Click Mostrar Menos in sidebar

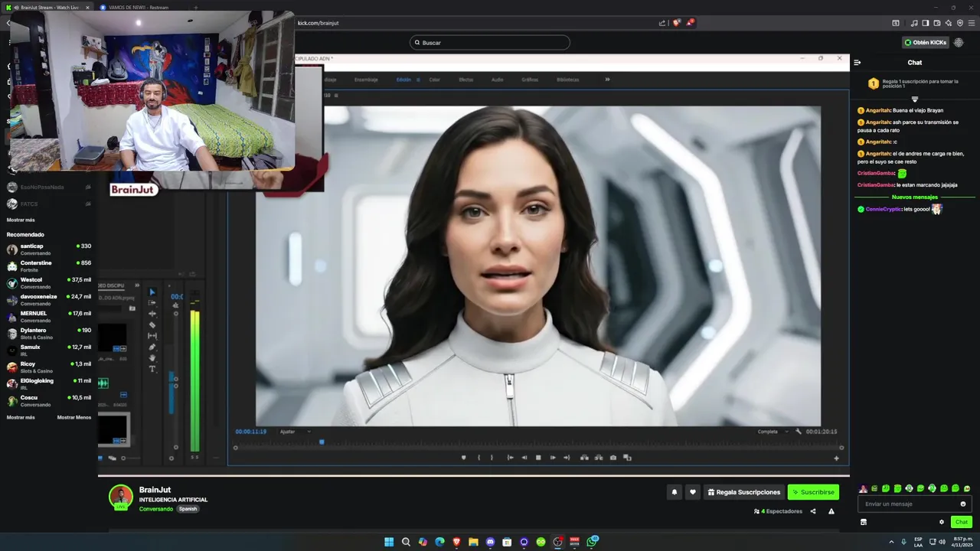(74, 417)
